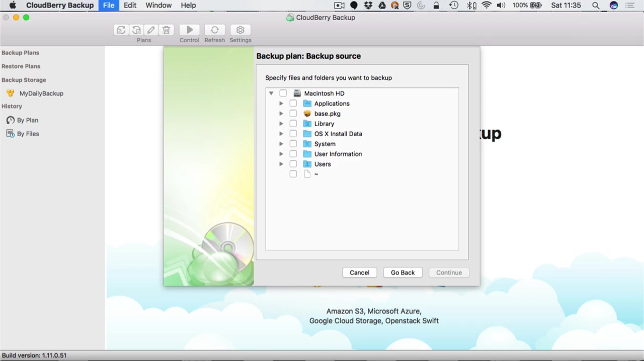644x362 pixels.
Task: Open the Edit menu
Action: [x=130, y=6]
